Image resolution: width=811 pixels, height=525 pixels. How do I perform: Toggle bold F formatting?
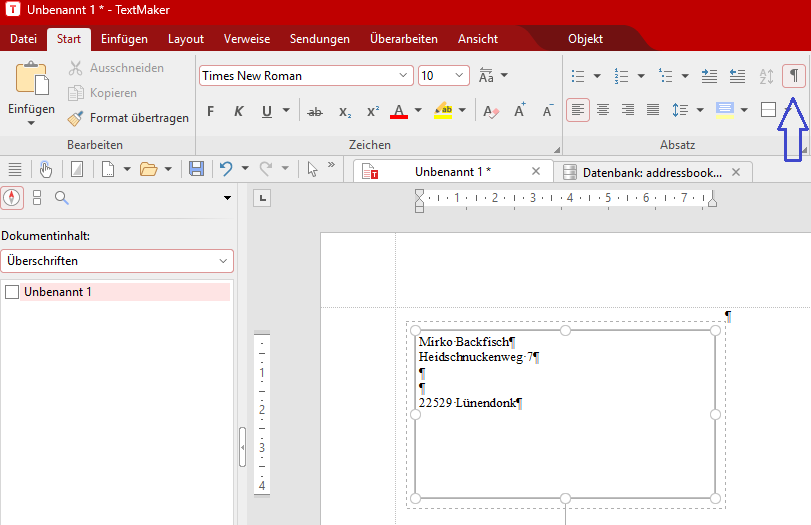tap(211, 111)
